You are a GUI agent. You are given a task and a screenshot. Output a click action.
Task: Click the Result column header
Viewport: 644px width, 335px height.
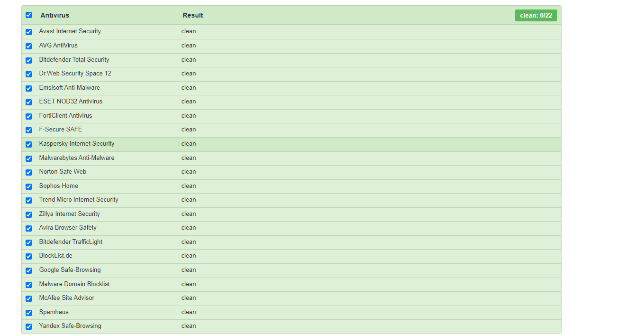(x=193, y=15)
